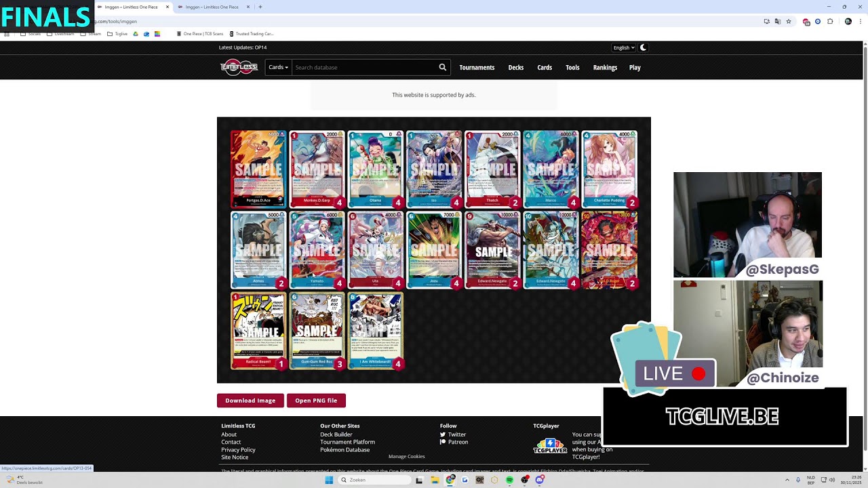Toggle dark mode moon icon
This screenshot has height=488, width=868.
point(644,47)
